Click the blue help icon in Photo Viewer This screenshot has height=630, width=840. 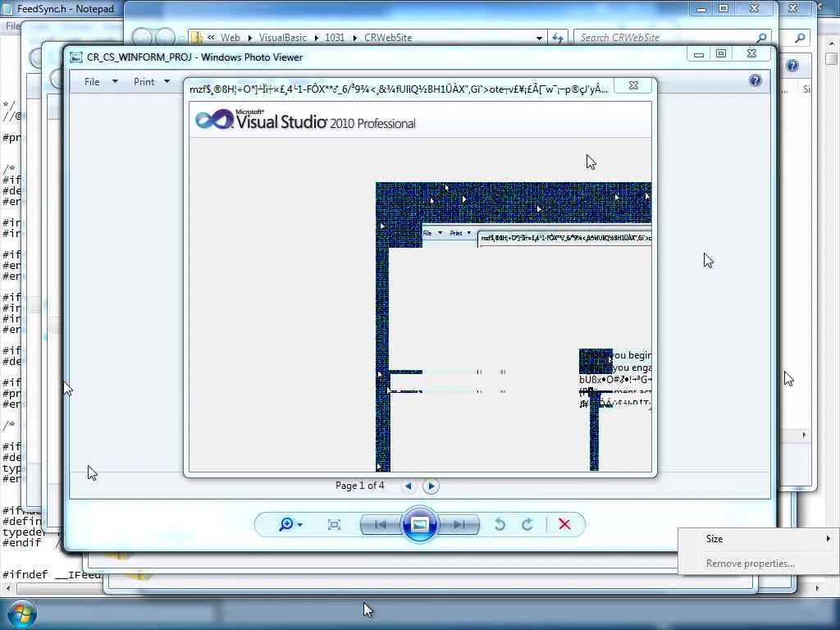pos(756,80)
